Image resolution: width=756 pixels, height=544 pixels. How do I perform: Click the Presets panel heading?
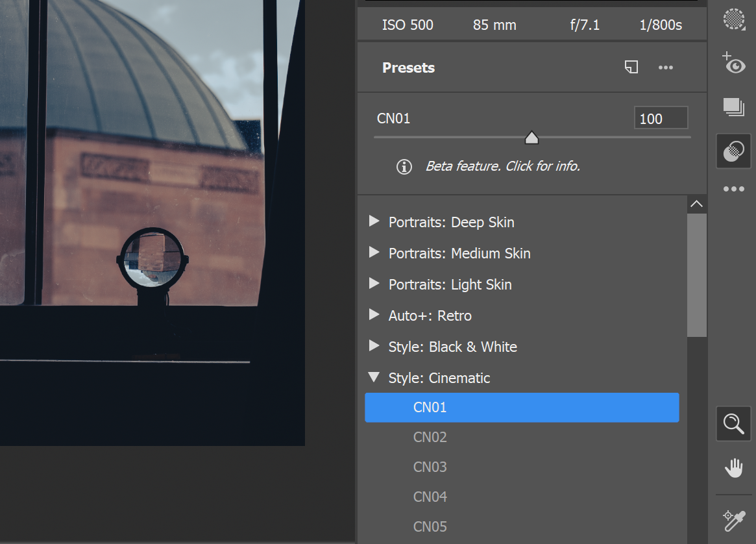[x=408, y=68]
